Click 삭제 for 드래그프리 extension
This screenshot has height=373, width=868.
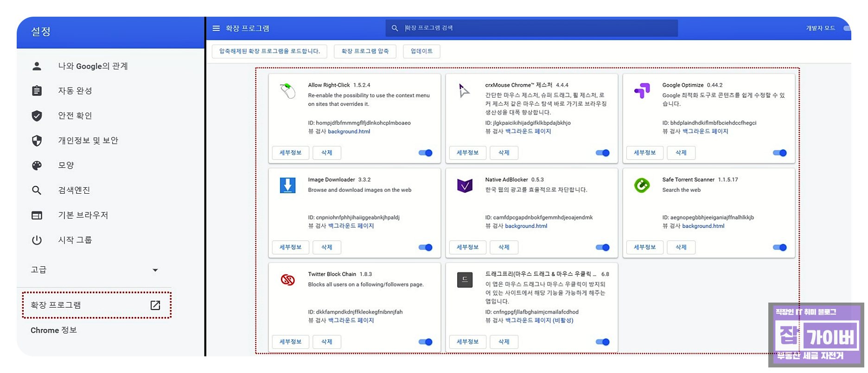tap(504, 342)
